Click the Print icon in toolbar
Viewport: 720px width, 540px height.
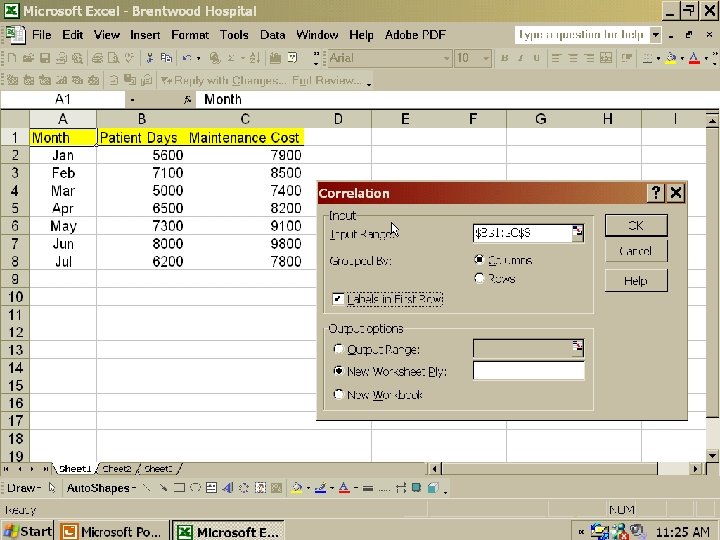[97, 58]
